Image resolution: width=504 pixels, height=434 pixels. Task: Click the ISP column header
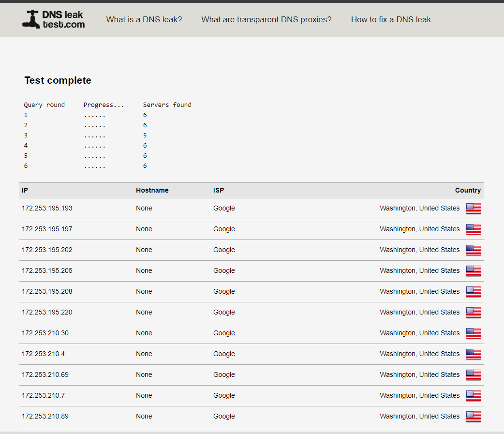(x=219, y=190)
